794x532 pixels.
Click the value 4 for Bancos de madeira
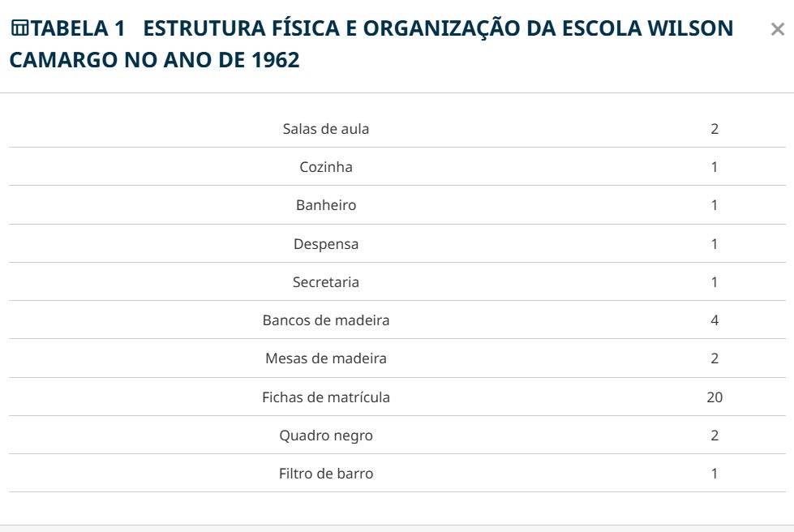tap(715, 320)
